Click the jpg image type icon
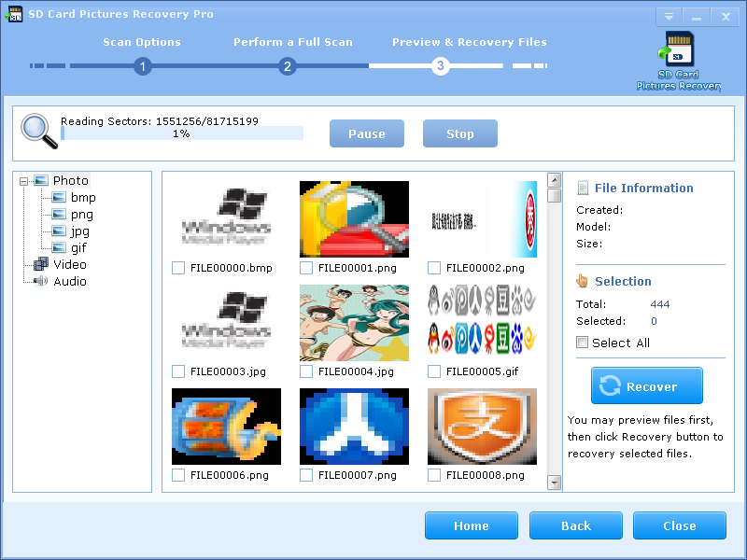Viewport: 747px width, 560px height. click(59, 231)
